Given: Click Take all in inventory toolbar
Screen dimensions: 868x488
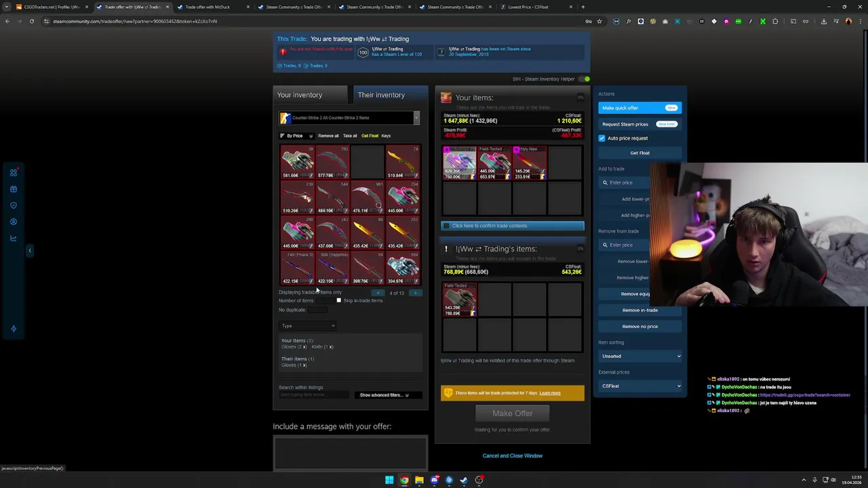Looking at the screenshot, I should point(350,136).
